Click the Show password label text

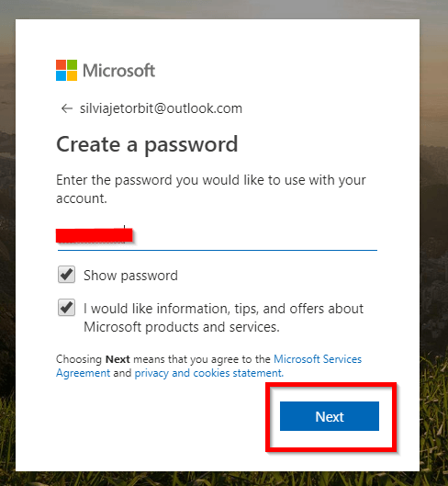coord(130,276)
